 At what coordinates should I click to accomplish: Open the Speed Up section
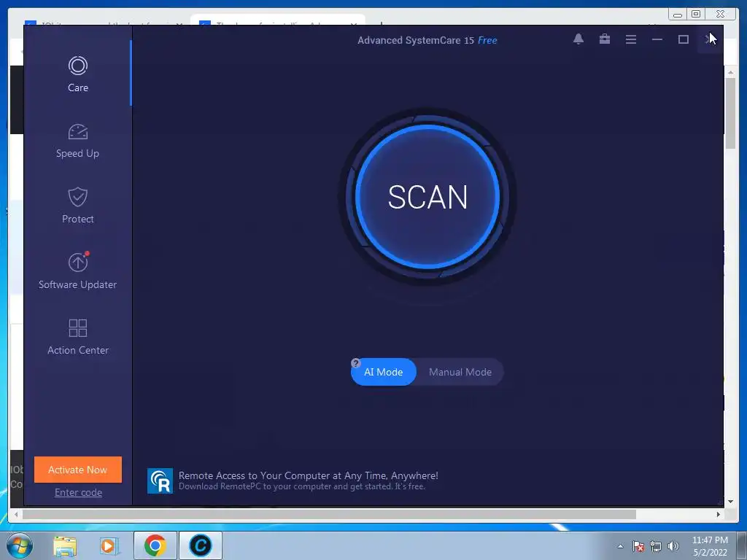click(x=77, y=141)
